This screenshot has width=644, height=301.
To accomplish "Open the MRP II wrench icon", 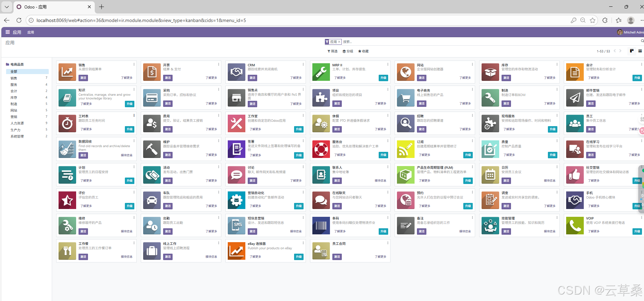I will pos(321,72).
